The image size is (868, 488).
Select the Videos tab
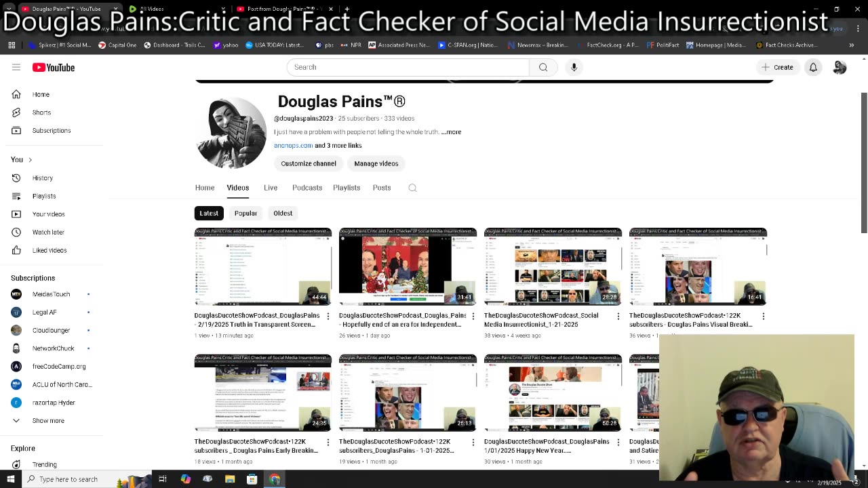tap(238, 188)
